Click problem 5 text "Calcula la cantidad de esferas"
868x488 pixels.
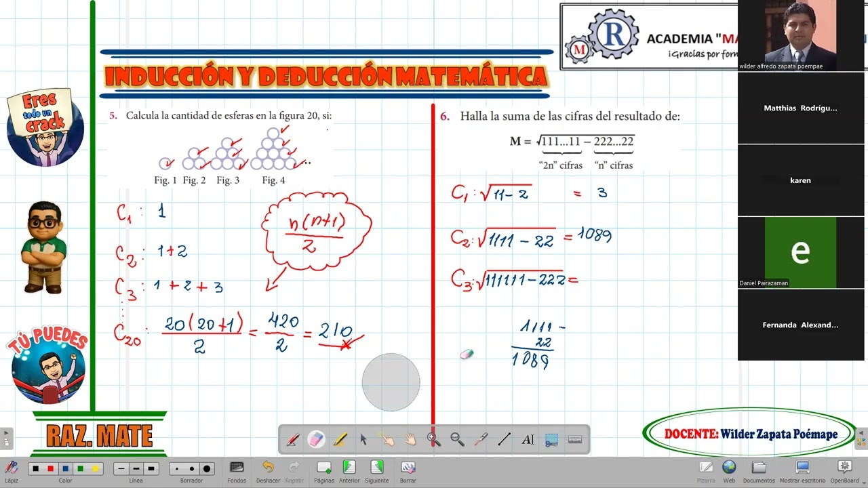(193, 116)
